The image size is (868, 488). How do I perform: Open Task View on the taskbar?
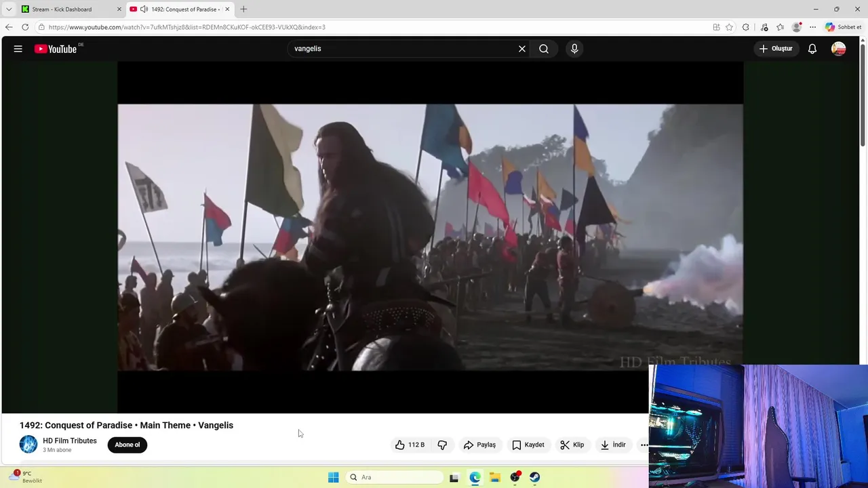point(454,477)
